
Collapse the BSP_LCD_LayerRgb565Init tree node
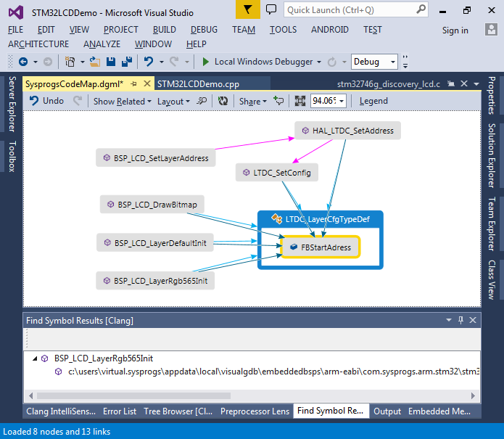(35, 358)
